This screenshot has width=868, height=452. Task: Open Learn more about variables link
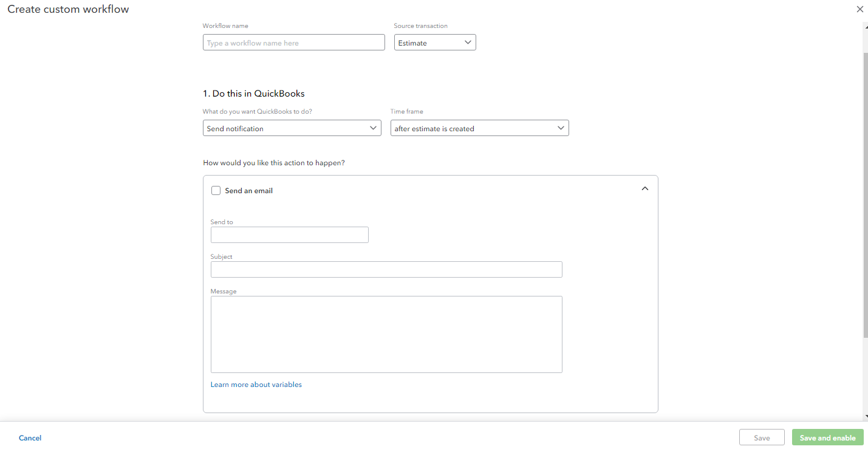256,385
